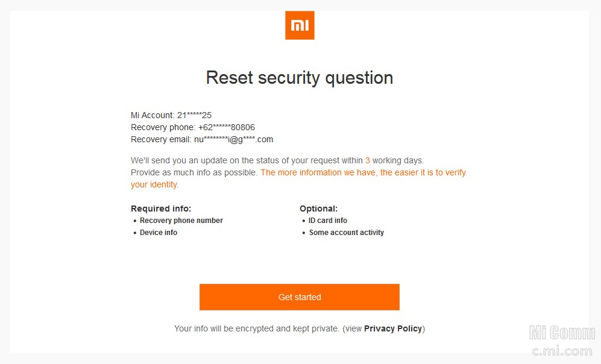Select the masked recovery email address
This screenshot has width=601, height=364.
pos(202,139)
